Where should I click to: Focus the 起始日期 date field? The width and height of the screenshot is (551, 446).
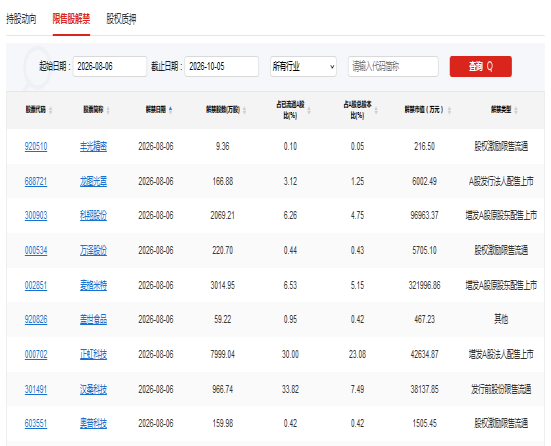(110, 66)
